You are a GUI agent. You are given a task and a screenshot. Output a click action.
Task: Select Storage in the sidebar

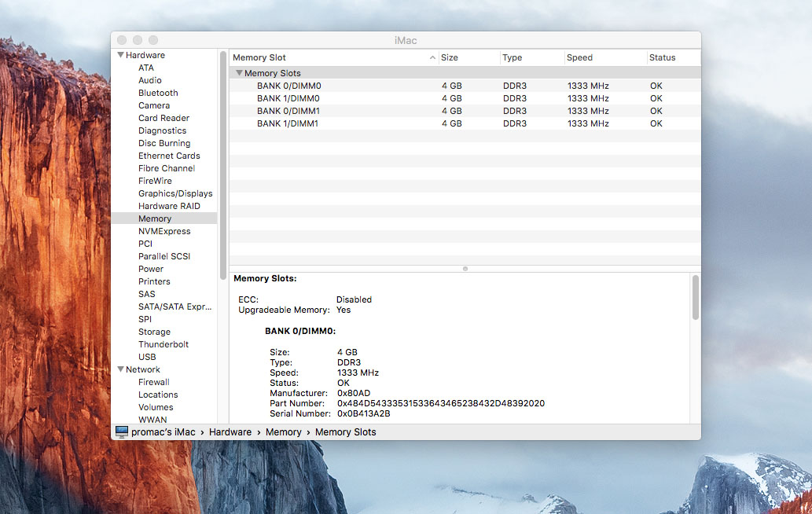(154, 332)
